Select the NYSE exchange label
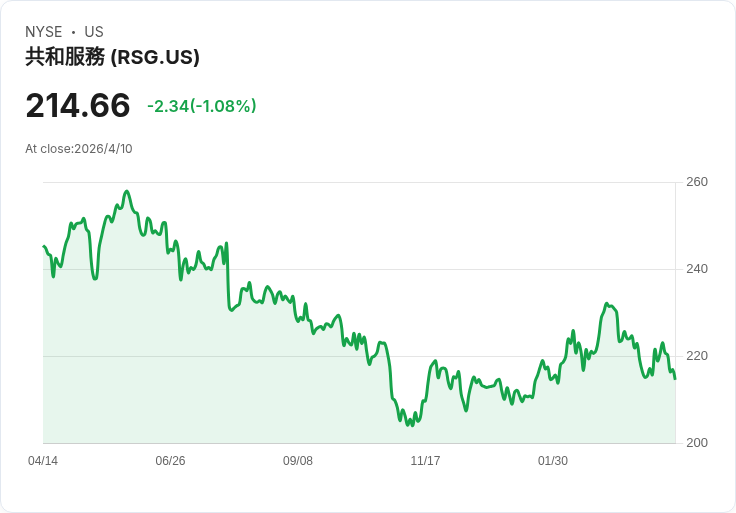The image size is (736, 513). click(44, 32)
